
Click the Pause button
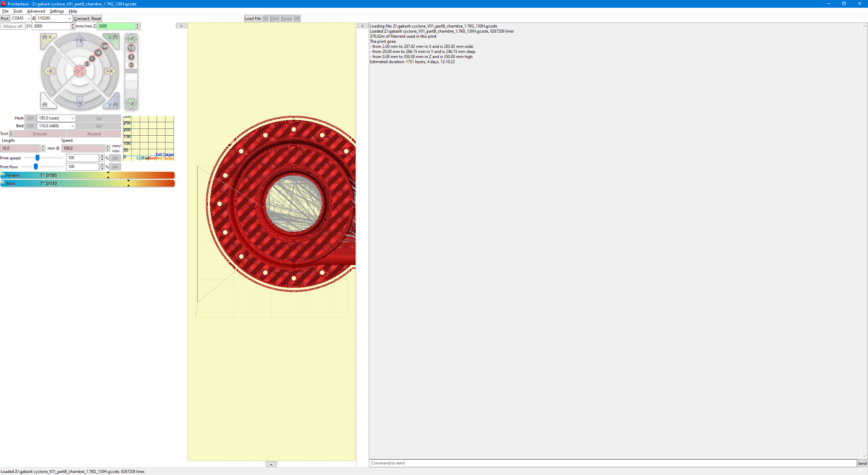(286, 19)
